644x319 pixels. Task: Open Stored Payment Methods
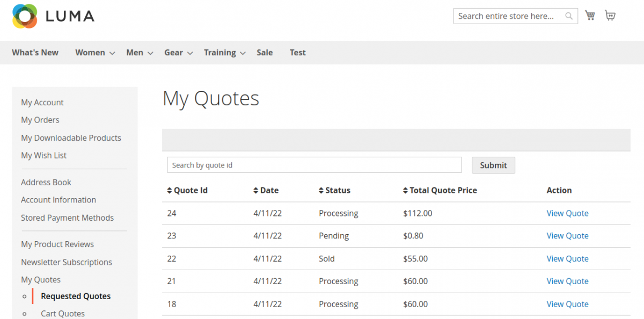67,218
